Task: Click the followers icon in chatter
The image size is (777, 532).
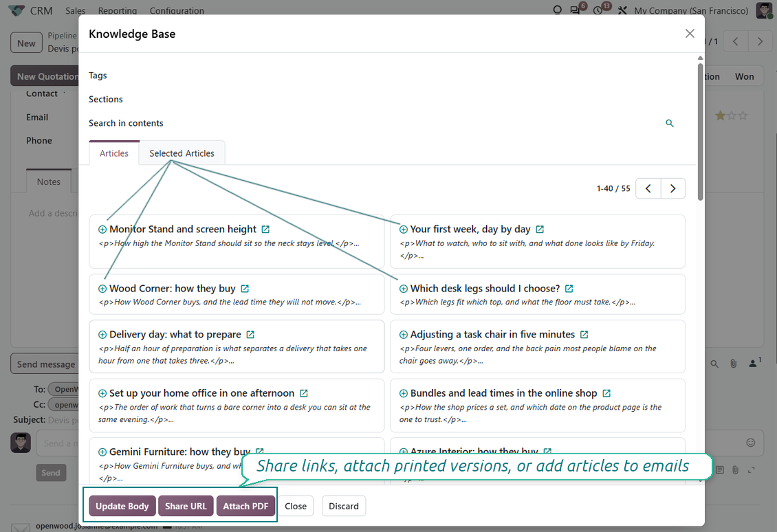Action: click(x=754, y=363)
